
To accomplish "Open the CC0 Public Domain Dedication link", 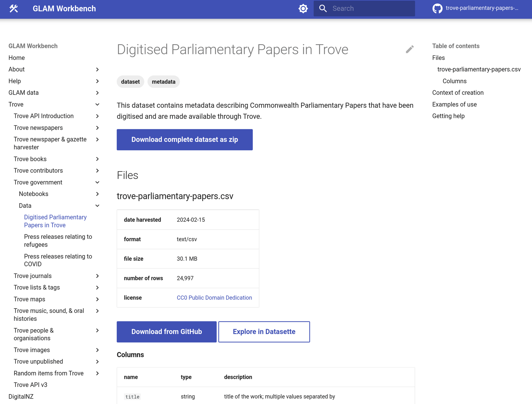I will tap(214, 298).
